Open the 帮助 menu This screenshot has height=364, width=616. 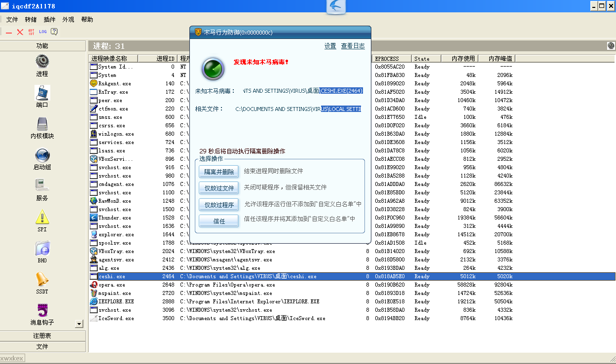(87, 20)
